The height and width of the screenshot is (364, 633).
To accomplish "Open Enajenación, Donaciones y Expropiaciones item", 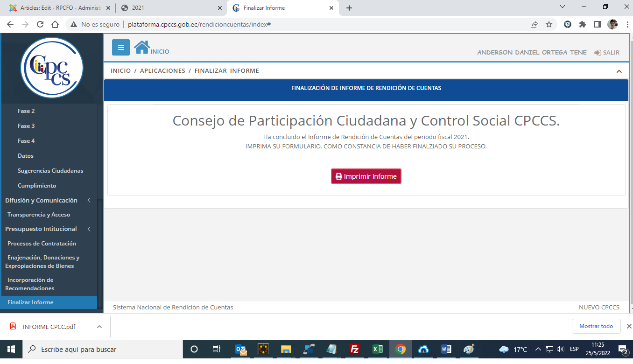I will [42, 262].
